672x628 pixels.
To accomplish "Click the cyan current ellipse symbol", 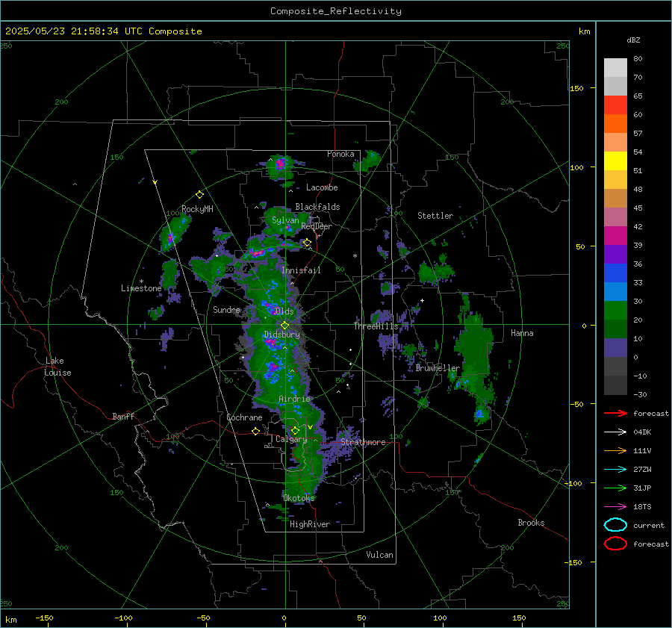I will [x=615, y=525].
